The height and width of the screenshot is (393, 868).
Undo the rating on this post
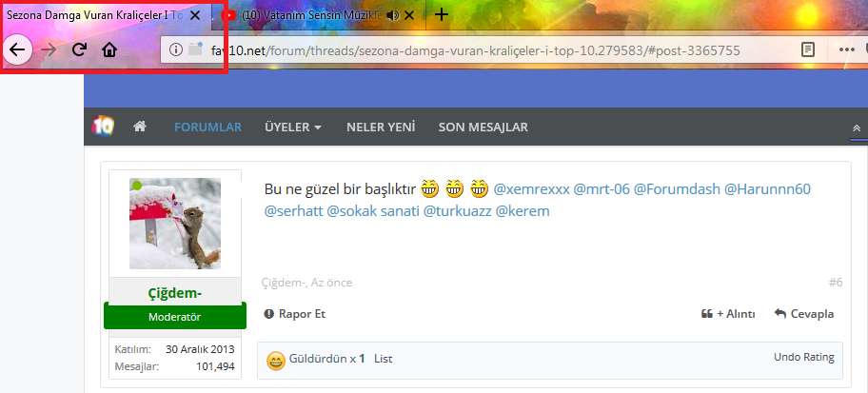click(x=803, y=358)
